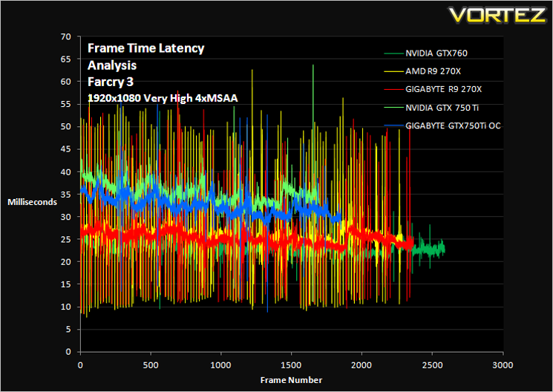The image size is (553, 392).
Task: Click the VORTEZ logo
Action: (498, 15)
